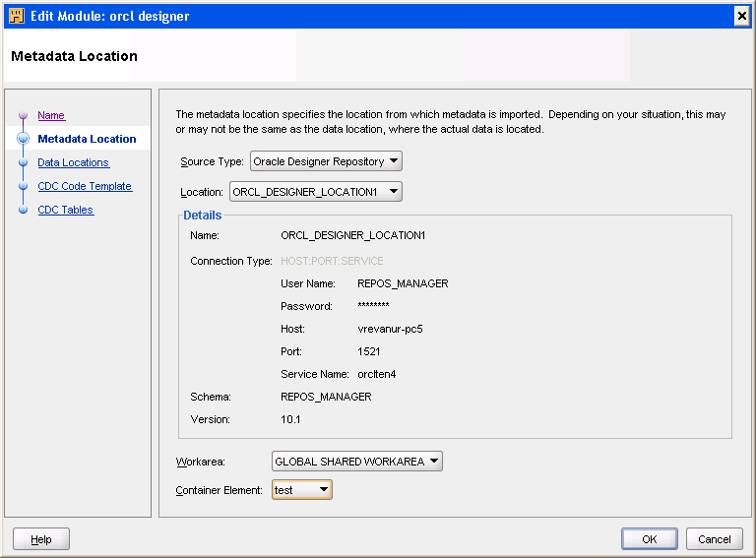The image size is (756, 558).
Task: Select the Metadata Location step
Action: pyautogui.click(x=87, y=140)
